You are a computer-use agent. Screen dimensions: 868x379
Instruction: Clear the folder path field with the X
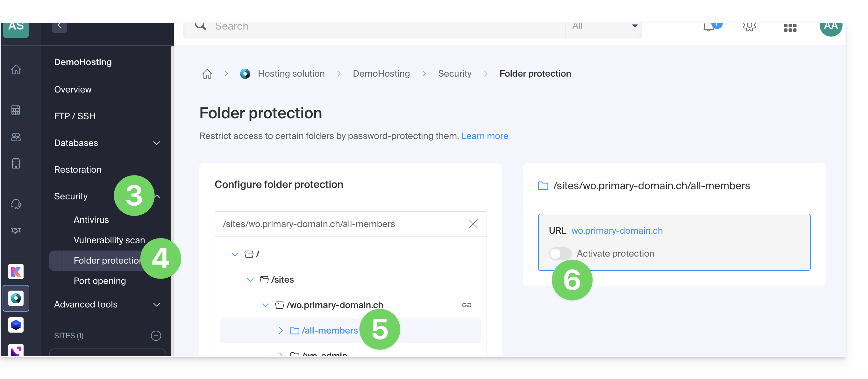point(473,224)
